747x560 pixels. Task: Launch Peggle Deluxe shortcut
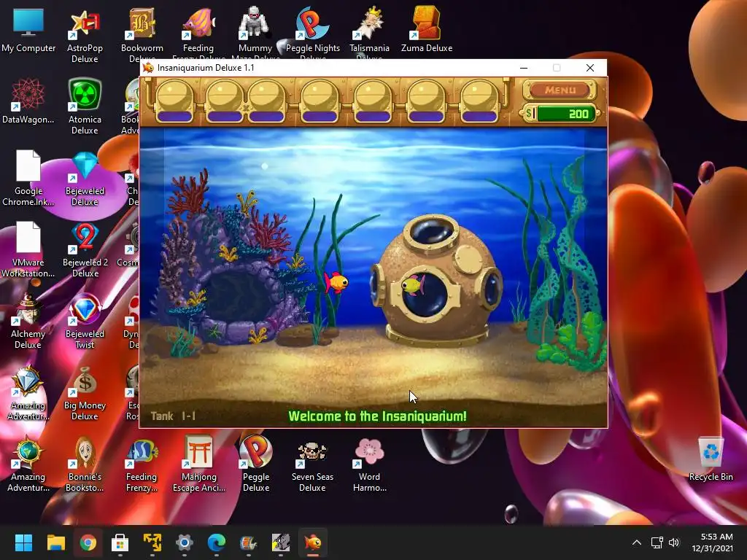256,464
